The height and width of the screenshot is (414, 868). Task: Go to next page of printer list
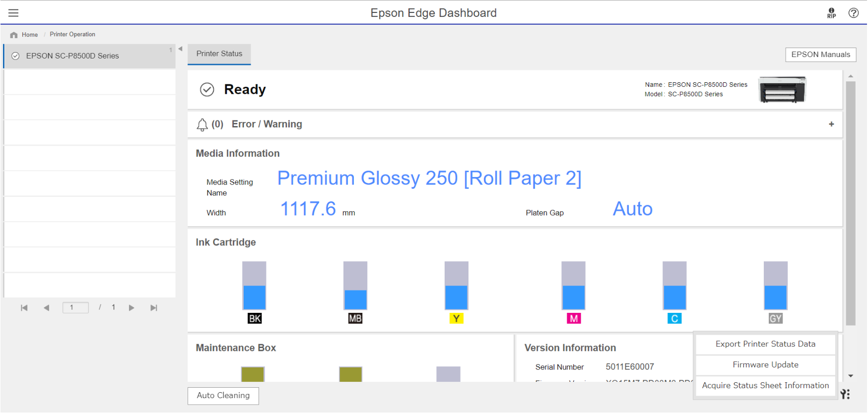tap(132, 308)
